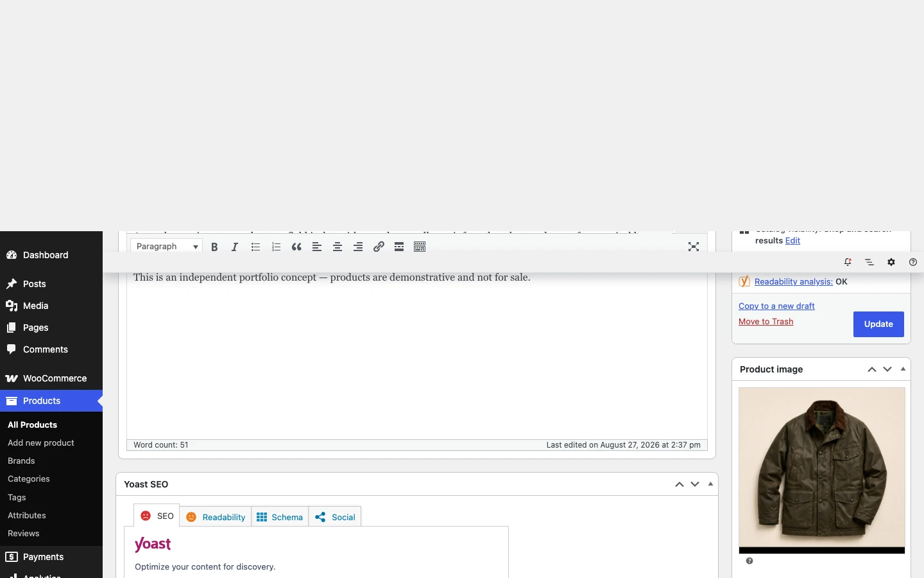Viewport: 924px width, 578px height.
Task: Click the Update button
Action: point(878,324)
